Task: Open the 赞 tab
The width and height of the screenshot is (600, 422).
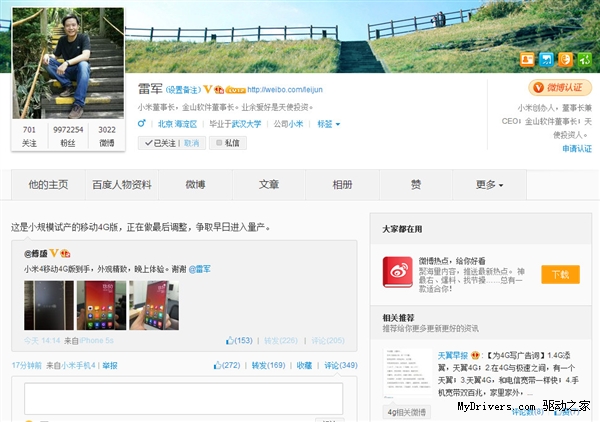Action: click(x=416, y=185)
